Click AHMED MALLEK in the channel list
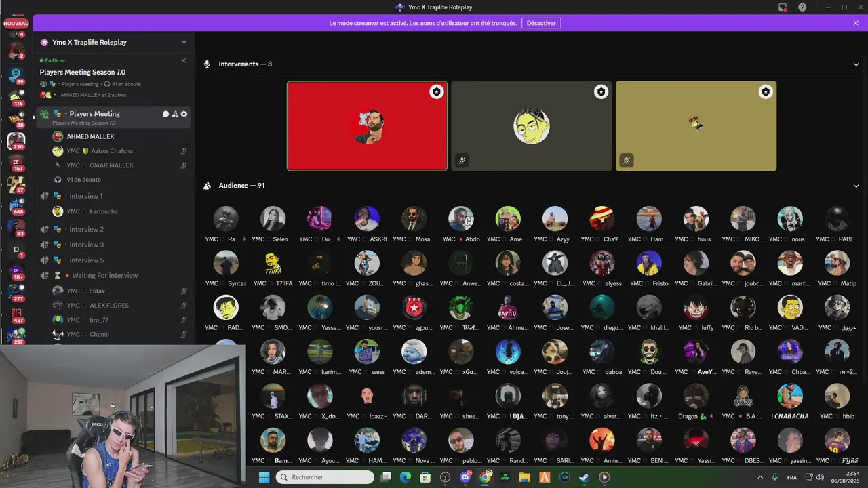 [x=90, y=137]
